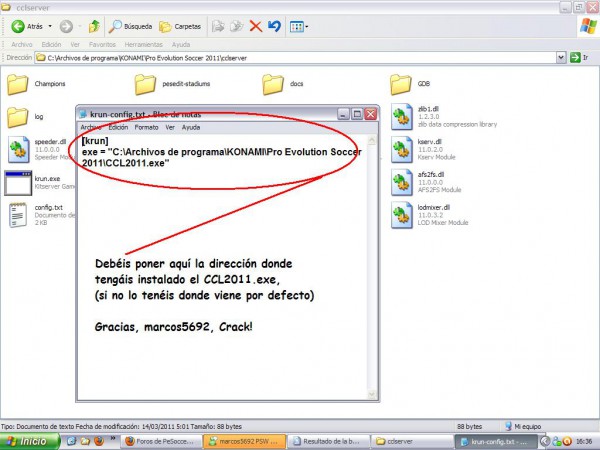Click the green Ir go button
This screenshot has width=600, height=450.
coord(579,58)
